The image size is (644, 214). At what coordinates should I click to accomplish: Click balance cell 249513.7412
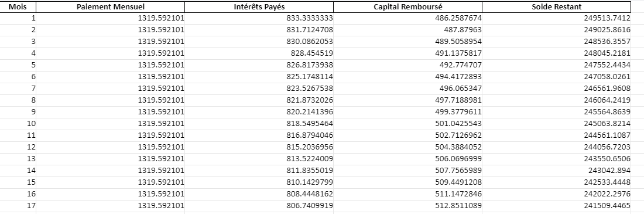coord(557,18)
